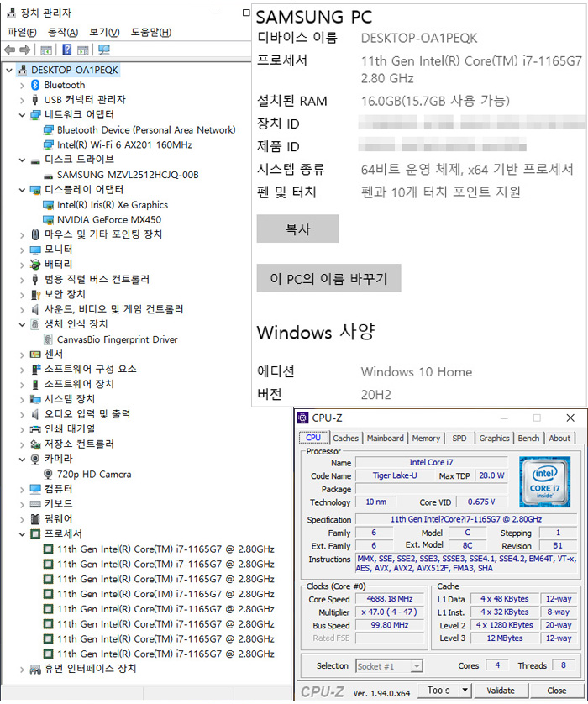Switch to the SPD tab in CPU-Z
This screenshot has height=704, width=588.
459,439
